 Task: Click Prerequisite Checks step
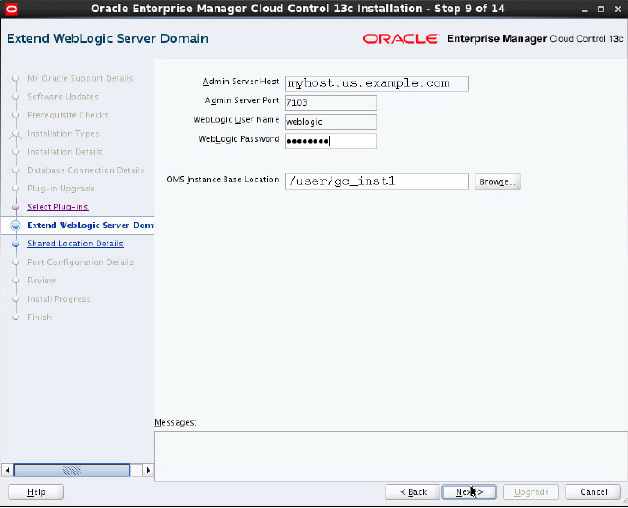tap(68, 115)
